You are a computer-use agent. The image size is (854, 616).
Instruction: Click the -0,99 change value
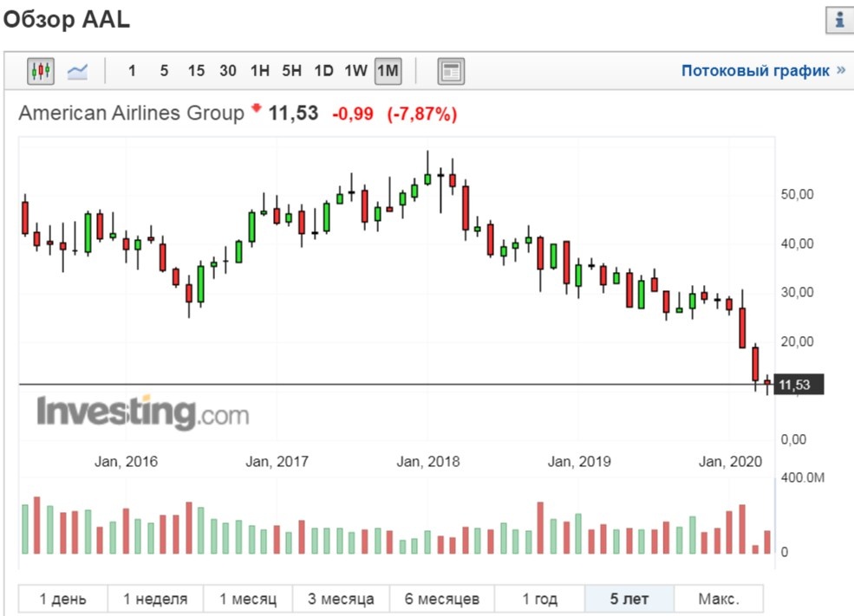pyautogui.click(x=352, y=113)
